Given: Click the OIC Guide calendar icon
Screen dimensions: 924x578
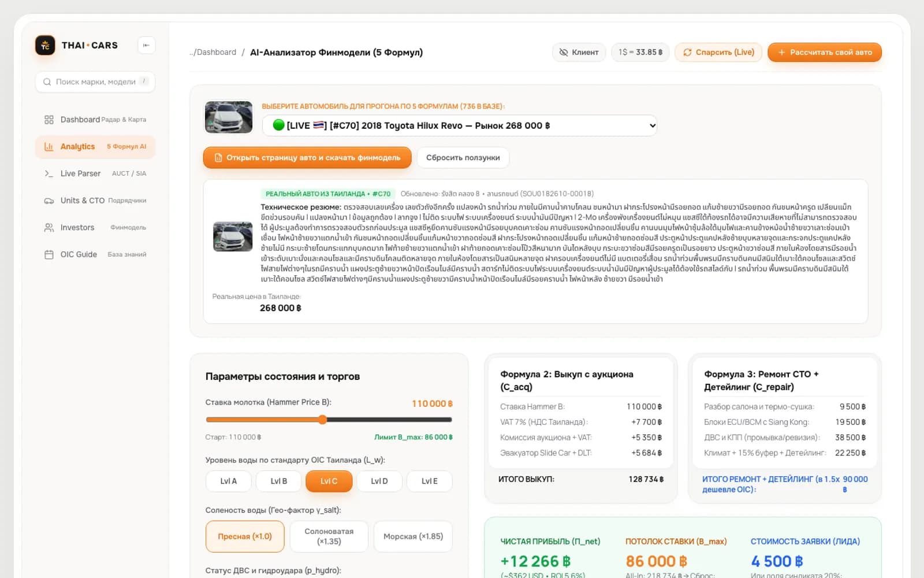Looking at the screenshot, I should pyautogui.click(x=49, y=254).
